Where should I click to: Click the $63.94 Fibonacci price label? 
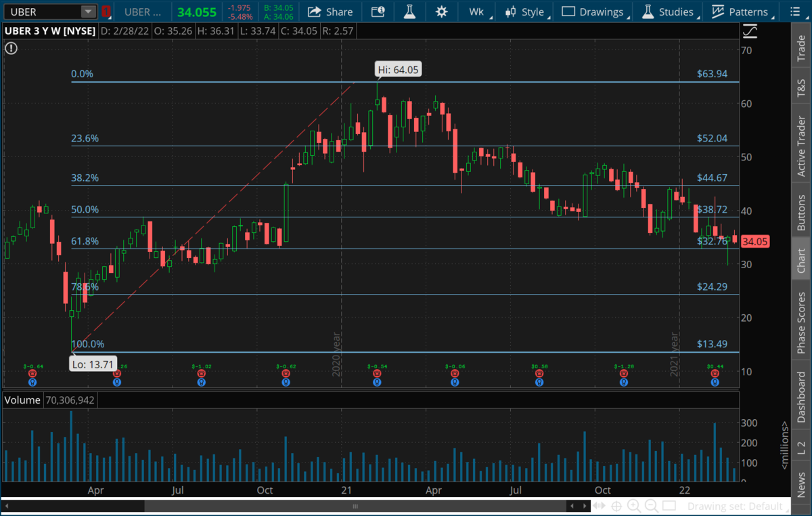pos(713,74)
